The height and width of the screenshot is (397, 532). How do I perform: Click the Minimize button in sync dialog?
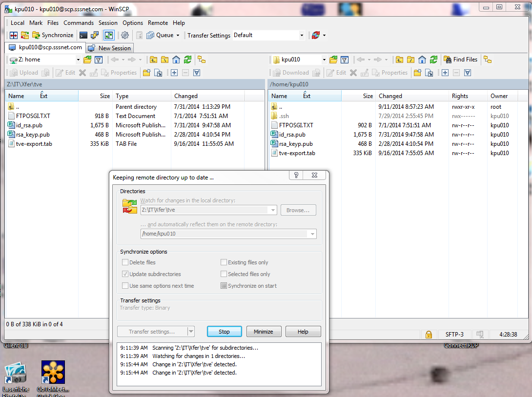pos(263,332)
